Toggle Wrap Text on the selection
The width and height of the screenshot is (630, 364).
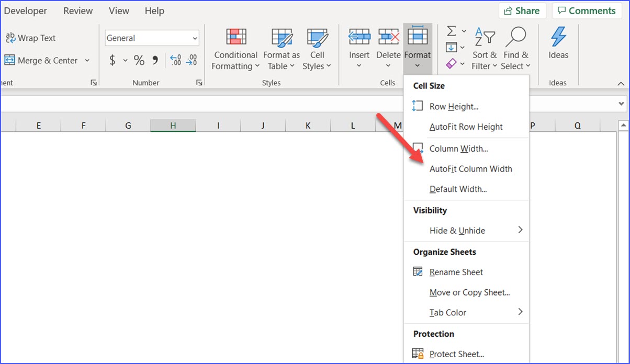click(x=30, y=38)
